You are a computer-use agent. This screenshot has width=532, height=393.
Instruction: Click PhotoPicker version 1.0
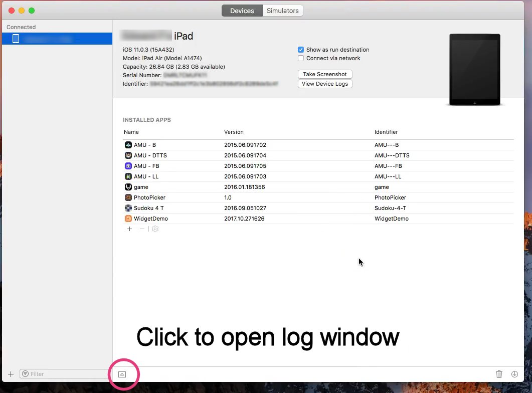pos(228,198)
